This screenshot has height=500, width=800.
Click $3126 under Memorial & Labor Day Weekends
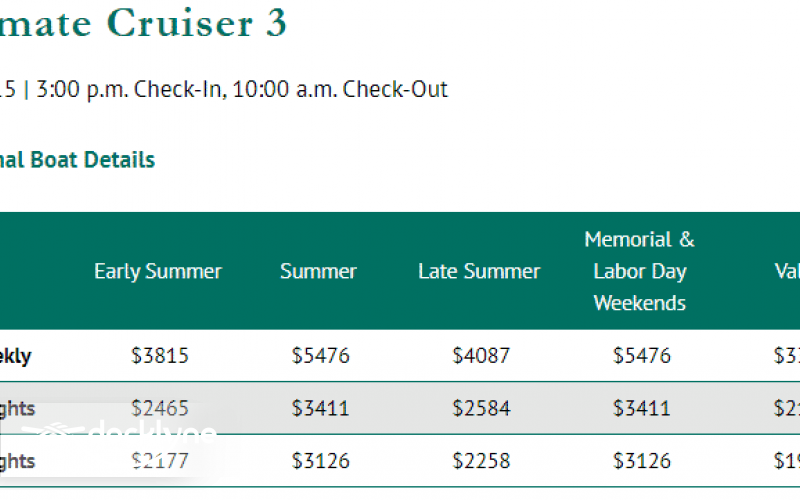642,461
